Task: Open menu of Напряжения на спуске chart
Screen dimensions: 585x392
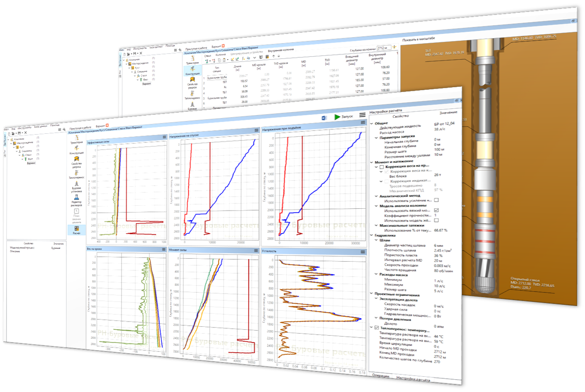Action: 256,130
